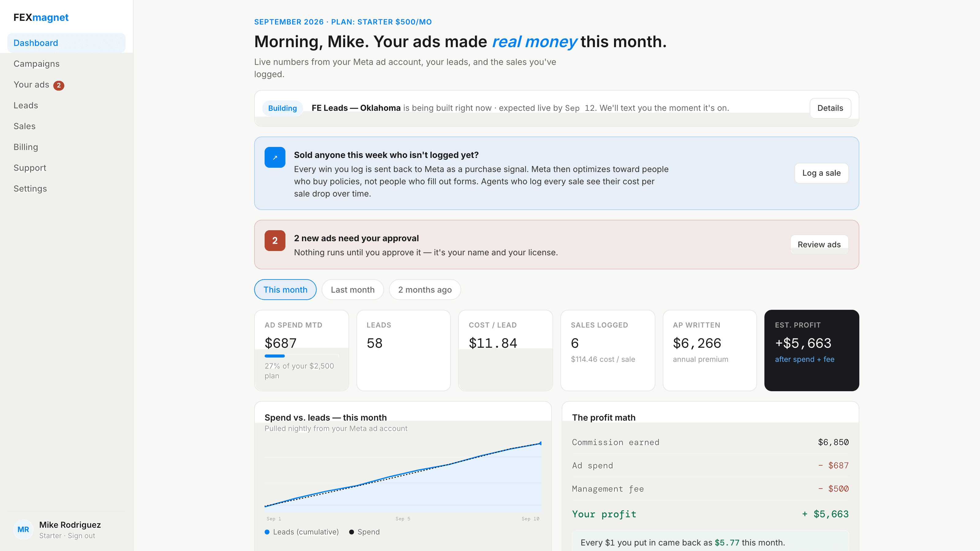
Task: Navigate to Sales
Action: (x=24, y=126)
